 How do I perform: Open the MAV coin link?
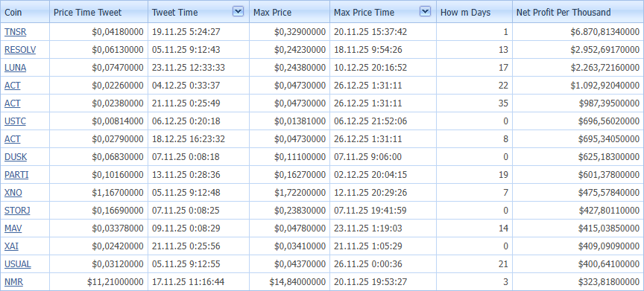coord(13,228)
